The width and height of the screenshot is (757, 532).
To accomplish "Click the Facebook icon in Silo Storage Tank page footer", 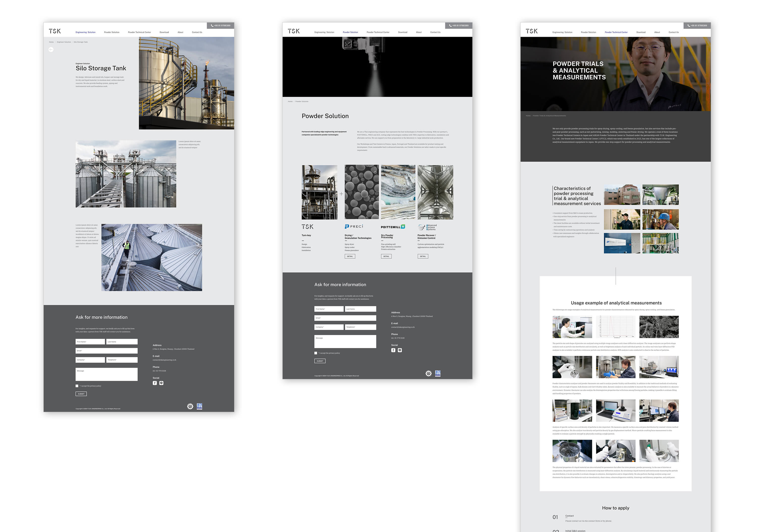I will (155, 383).
